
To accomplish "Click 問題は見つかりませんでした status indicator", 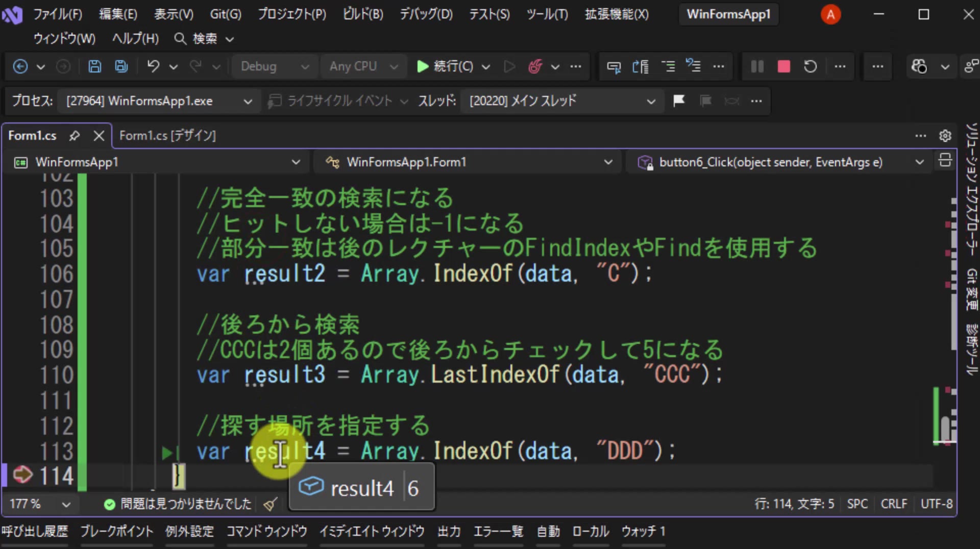I will coord(177,504).
